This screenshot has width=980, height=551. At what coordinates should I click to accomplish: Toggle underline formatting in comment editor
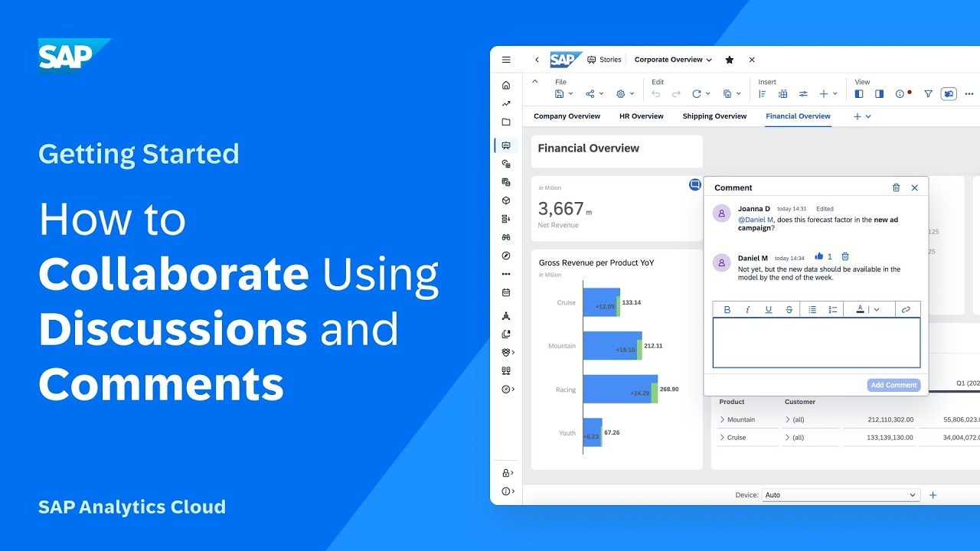[769, 310]
